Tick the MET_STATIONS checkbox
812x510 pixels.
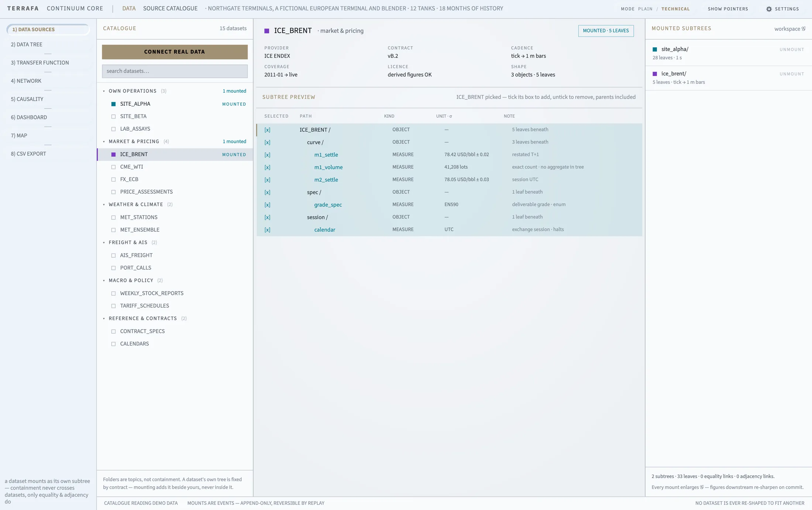[x=113, y=218]
